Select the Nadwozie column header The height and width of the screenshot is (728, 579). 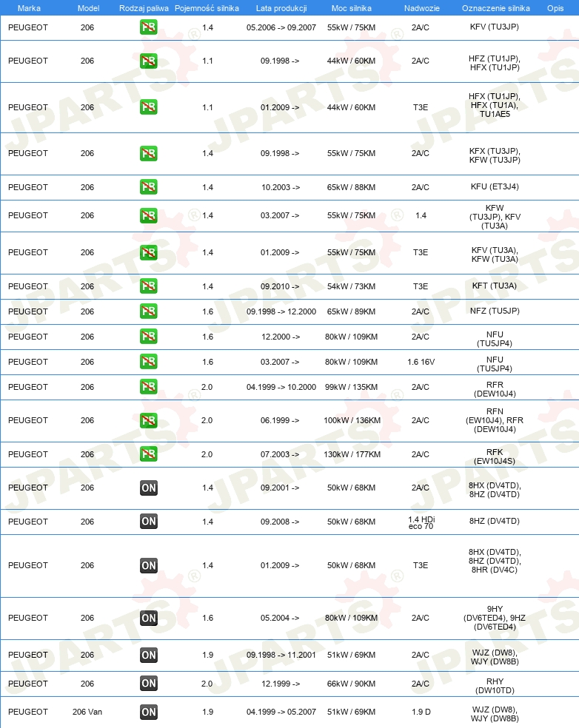pos(422,8)
